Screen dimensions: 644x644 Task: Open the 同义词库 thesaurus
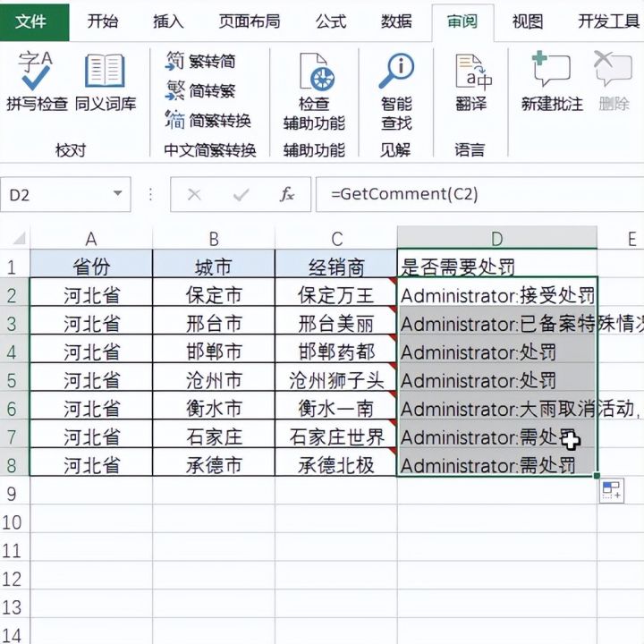(x=106, y=81)
